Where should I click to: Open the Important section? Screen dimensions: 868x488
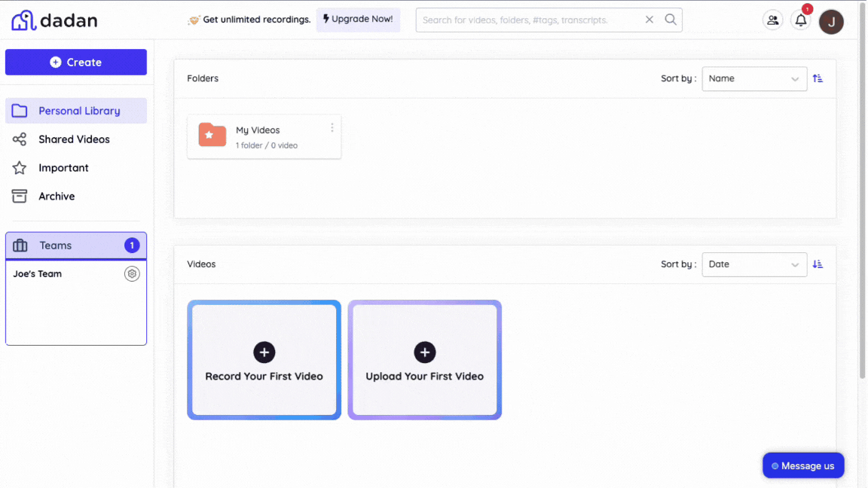click(63, 168)
